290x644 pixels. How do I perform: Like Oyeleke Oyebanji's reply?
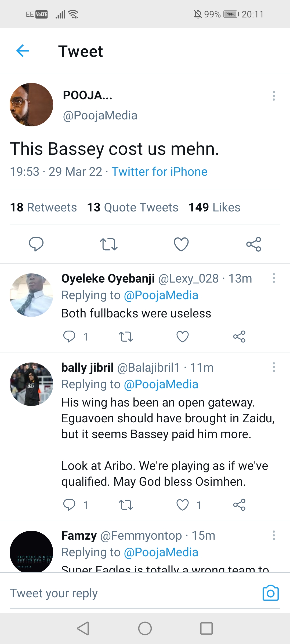(x=183, y=336)
